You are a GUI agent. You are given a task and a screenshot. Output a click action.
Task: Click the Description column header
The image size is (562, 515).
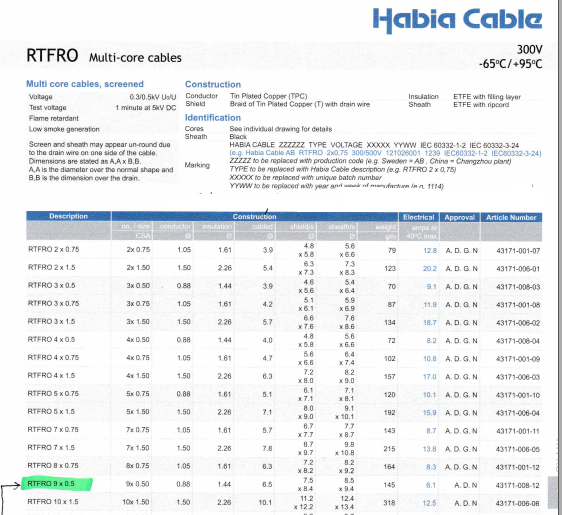tap(68, 216)
